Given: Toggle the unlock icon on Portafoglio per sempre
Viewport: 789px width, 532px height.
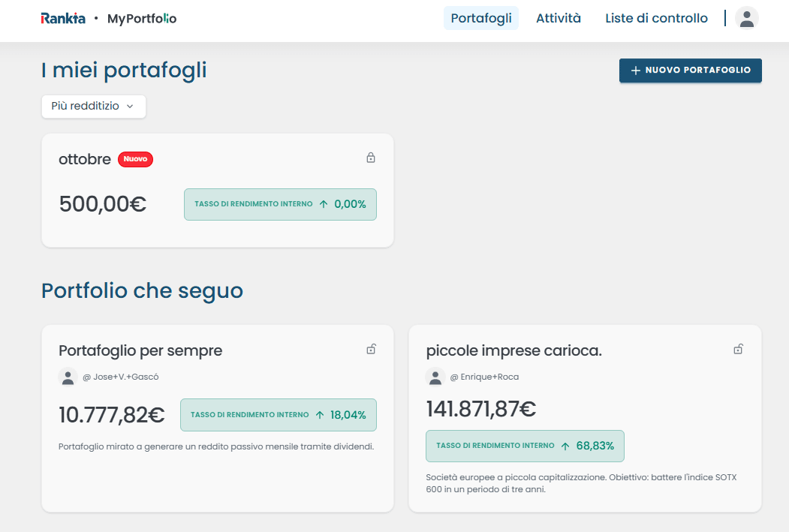Looking at the screenshot, I should point(371,349).
